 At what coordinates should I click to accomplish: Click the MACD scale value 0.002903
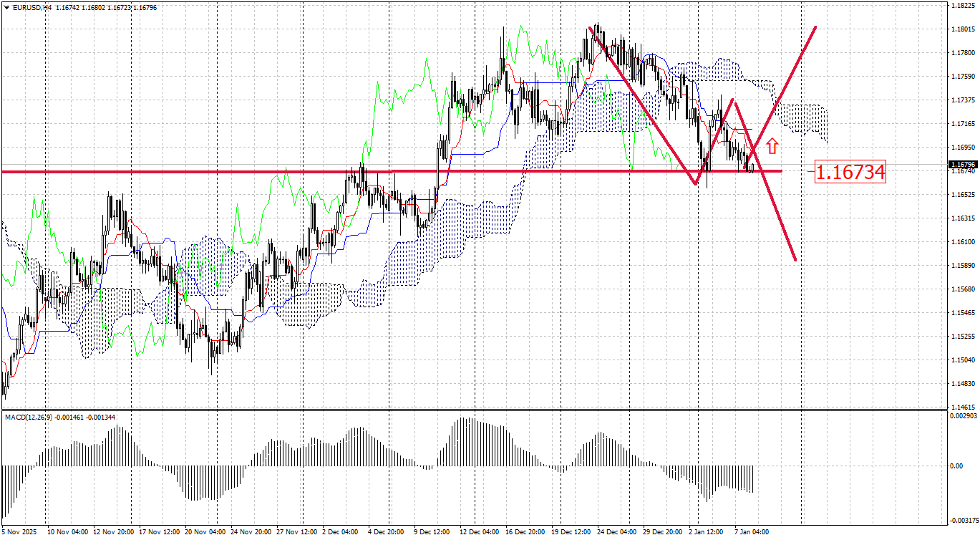pos(963,415)
